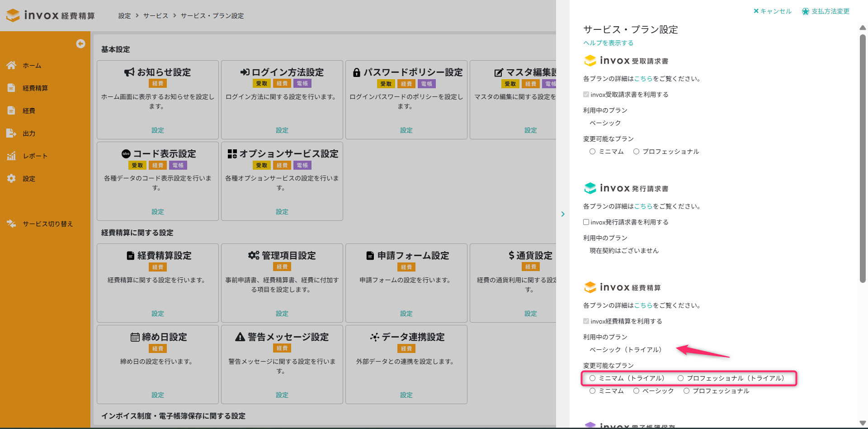
Task: Click the service switch icon in sidebar
Action: click(x=11, y=224)
